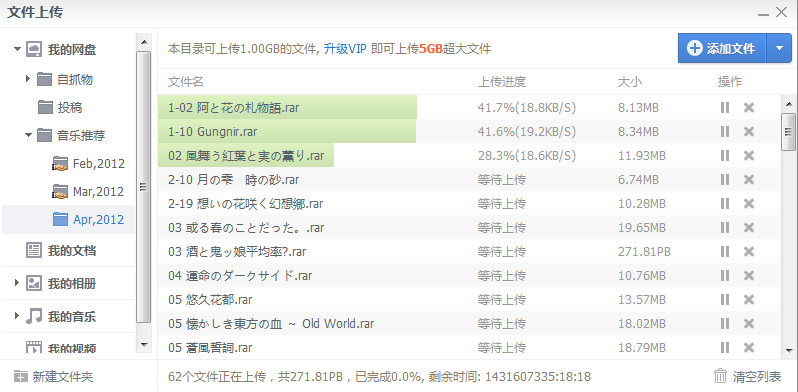
Task: Click the upload status summary text
Action: click(x=379, y=377)
